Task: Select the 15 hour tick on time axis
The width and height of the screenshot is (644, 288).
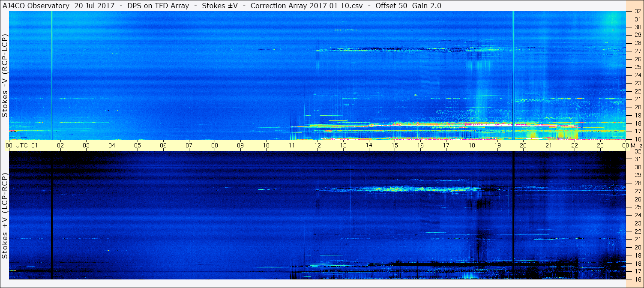Action: click(x=395, y=145)
